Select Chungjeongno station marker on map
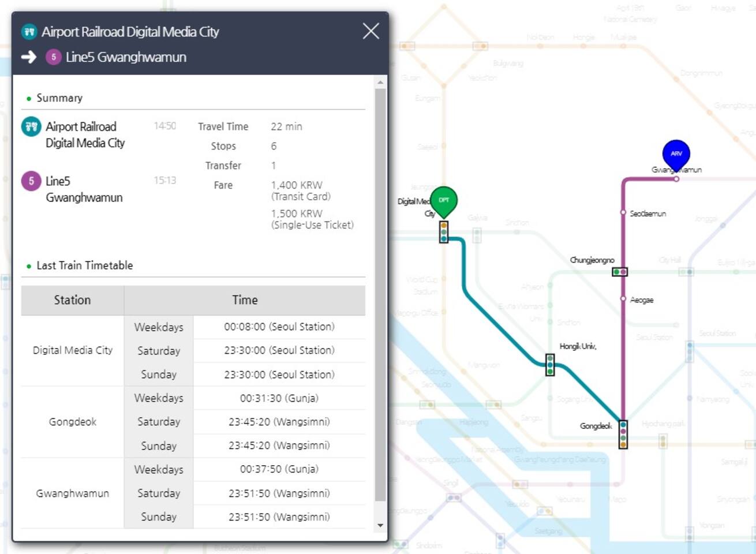This screenshot has width=756, height=554. coord(620,272)
